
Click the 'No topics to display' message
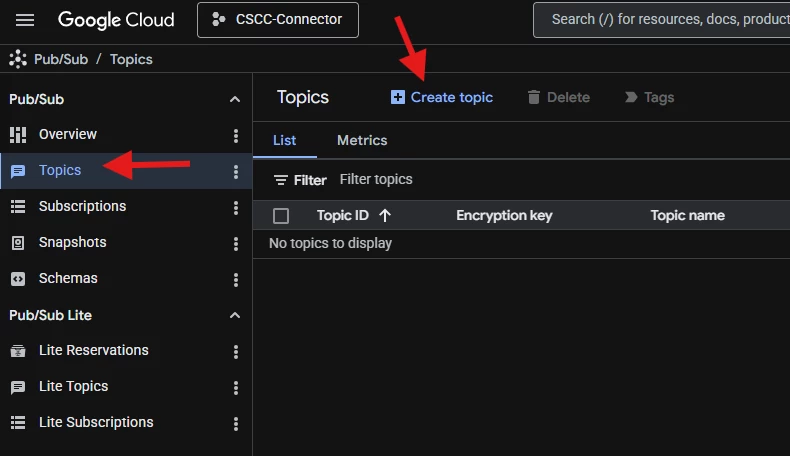[x=331, y=243]
